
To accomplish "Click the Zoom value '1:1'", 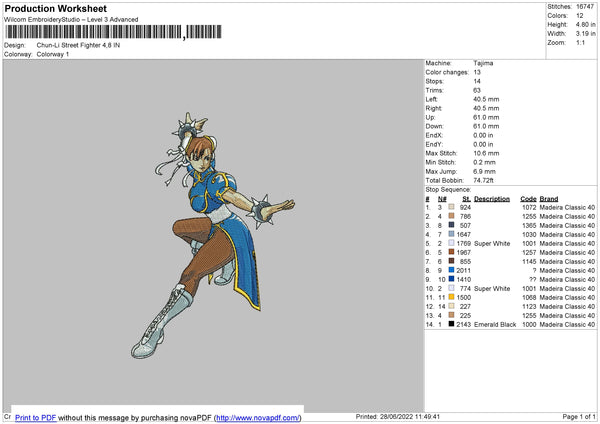I will [x=580, y=42].
